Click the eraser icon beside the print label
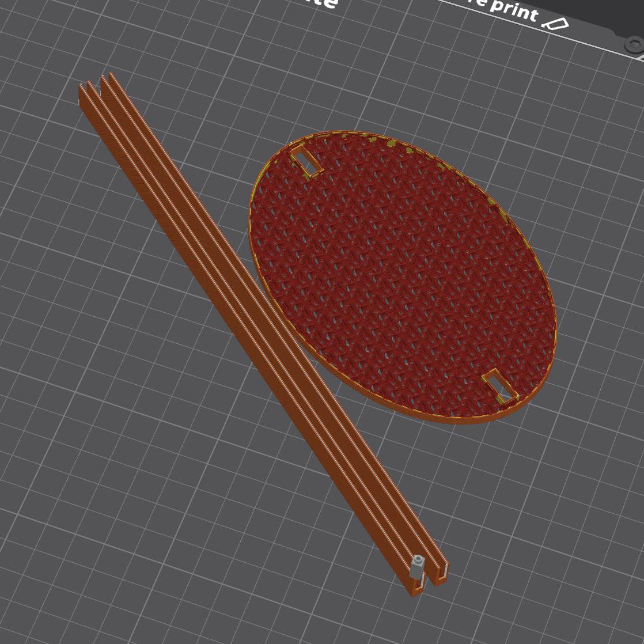The width and height of the screenshot is (644, 644). coord(555,24)
